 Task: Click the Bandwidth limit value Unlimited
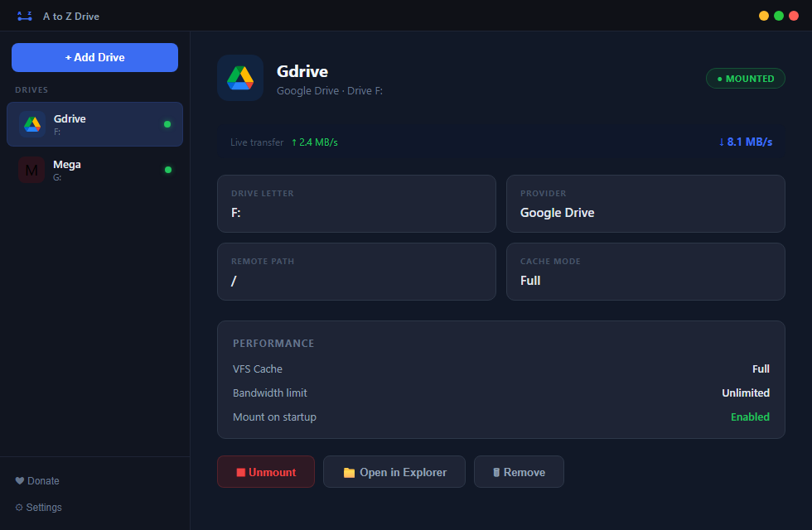pyautogui.click(x=746, y=393)
